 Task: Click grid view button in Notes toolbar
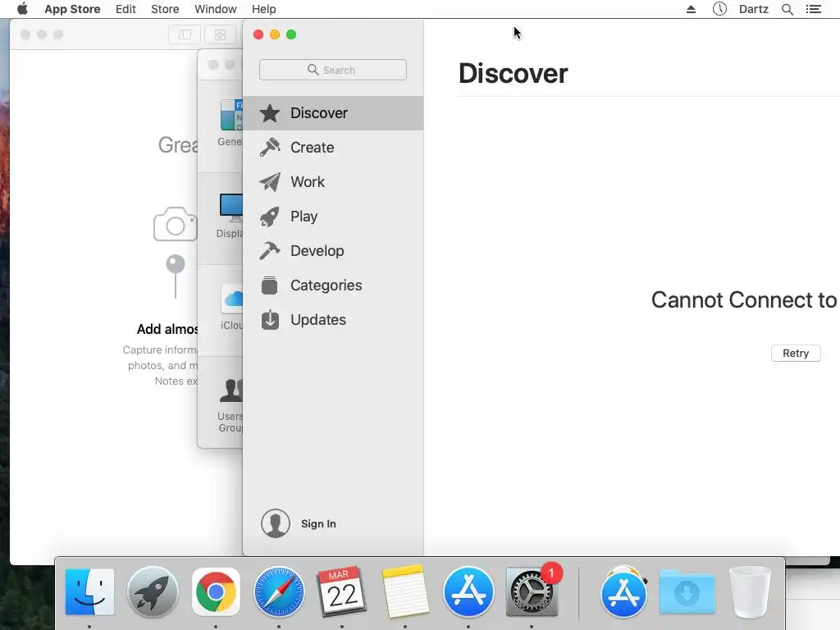pos(221,34)
